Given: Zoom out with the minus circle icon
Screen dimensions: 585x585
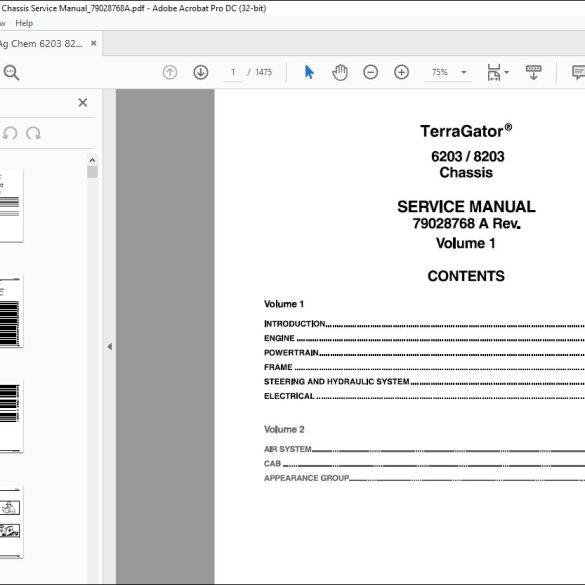Looking at the screenshot, I should [370, 72].
